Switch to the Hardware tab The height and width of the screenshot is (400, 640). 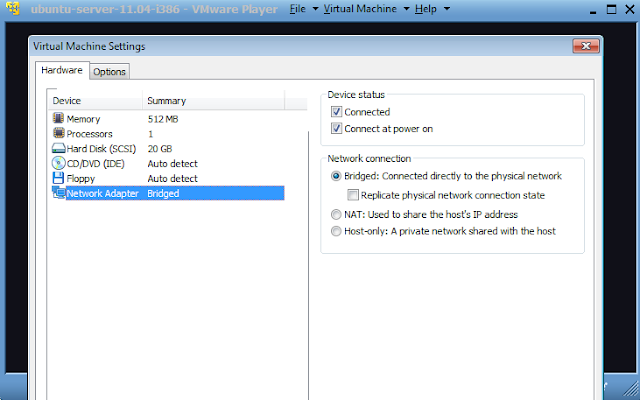click(62, 70)
